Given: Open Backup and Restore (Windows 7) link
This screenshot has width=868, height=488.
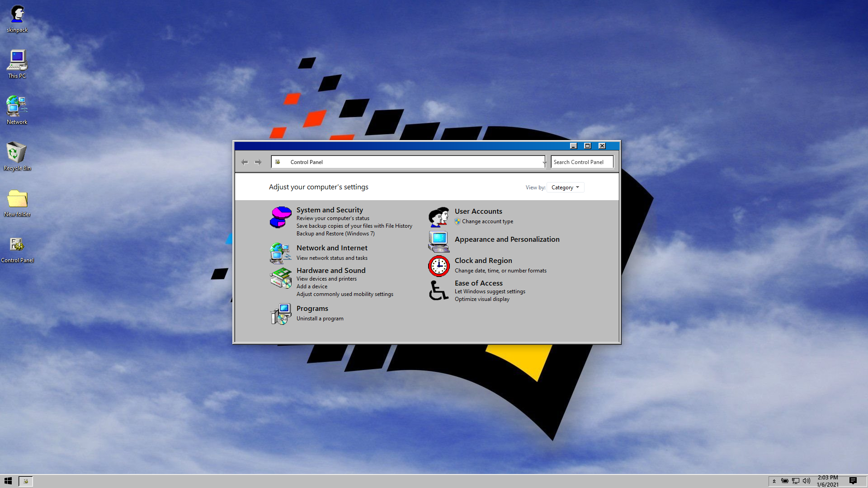Looking at the screenshot, I should point(335,234).
